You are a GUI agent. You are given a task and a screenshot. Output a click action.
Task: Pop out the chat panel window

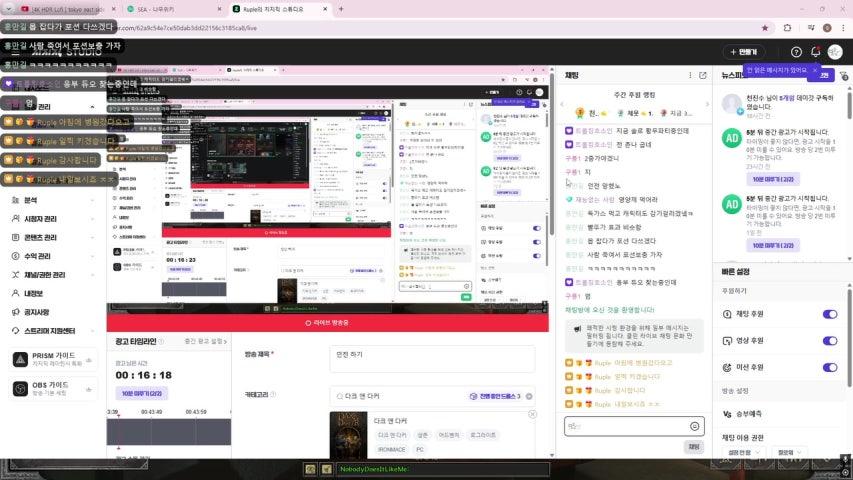(x=703, y=76)
